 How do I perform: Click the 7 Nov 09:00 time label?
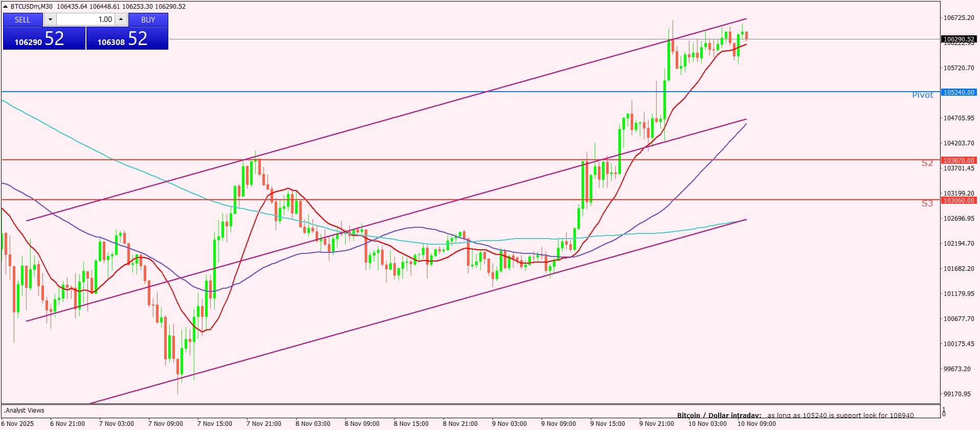coord(166,424)
